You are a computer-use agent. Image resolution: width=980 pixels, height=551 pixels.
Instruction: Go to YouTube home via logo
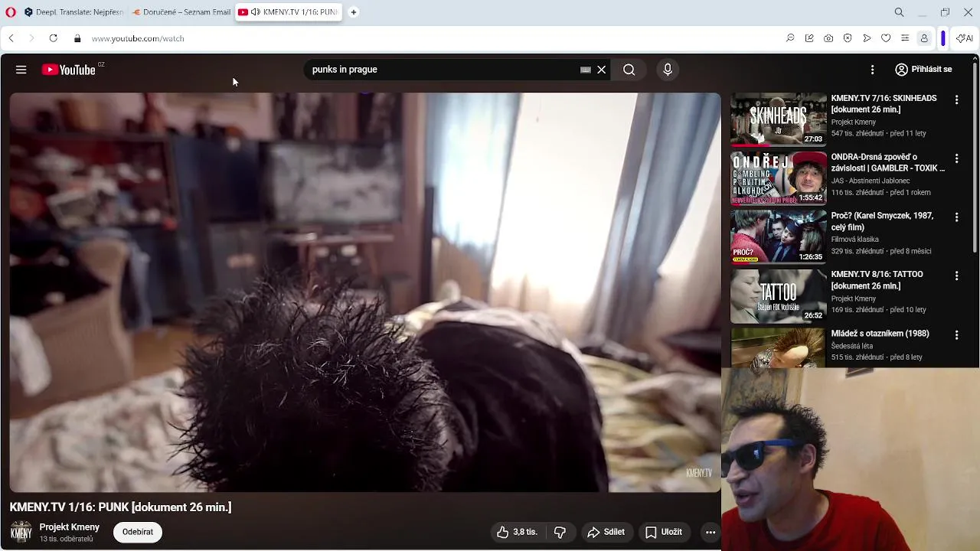pos(69,70)
